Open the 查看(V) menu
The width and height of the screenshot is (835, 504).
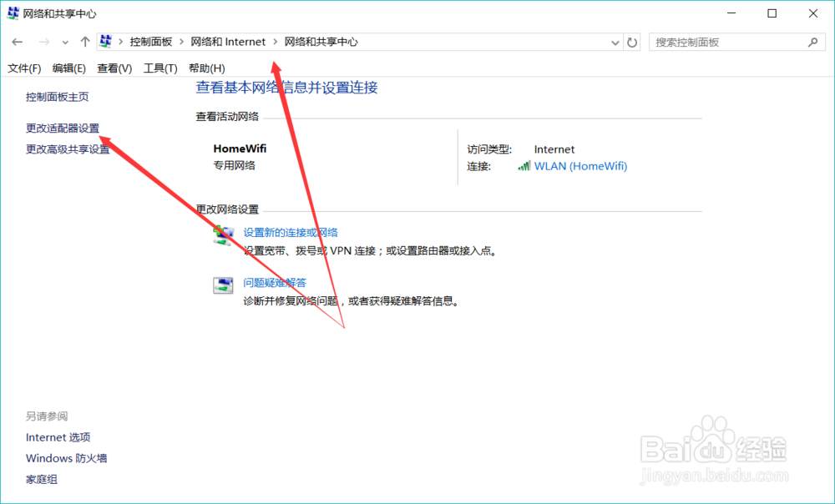(114, 68)
